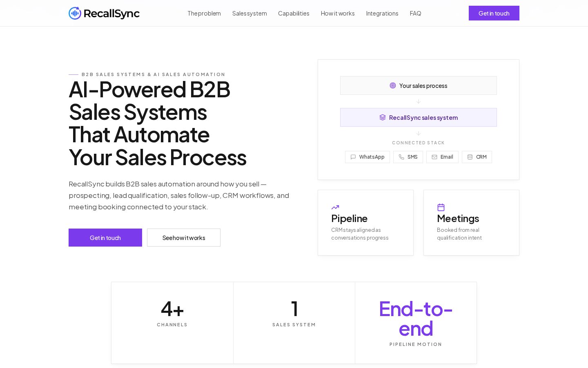Click header Get in touch button
The height and width of the screenshot is (368, 588).
[494, 13]
